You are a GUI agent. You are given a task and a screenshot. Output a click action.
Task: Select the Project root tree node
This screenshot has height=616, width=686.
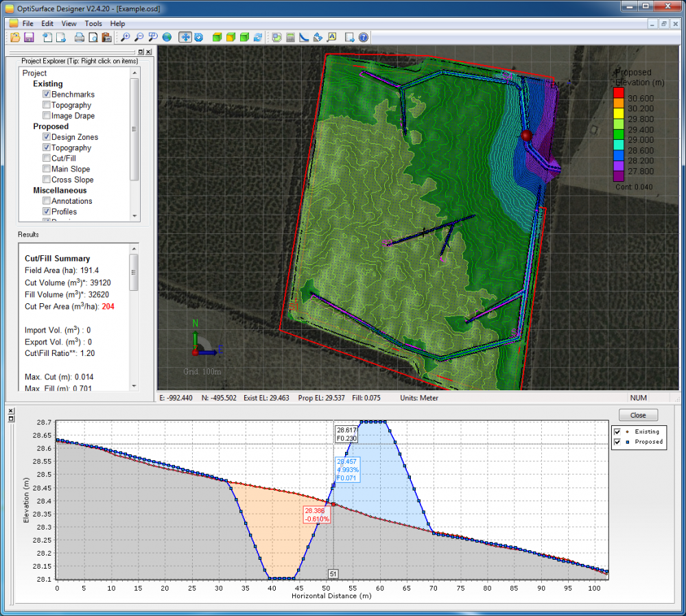click(x=34, y=73)
